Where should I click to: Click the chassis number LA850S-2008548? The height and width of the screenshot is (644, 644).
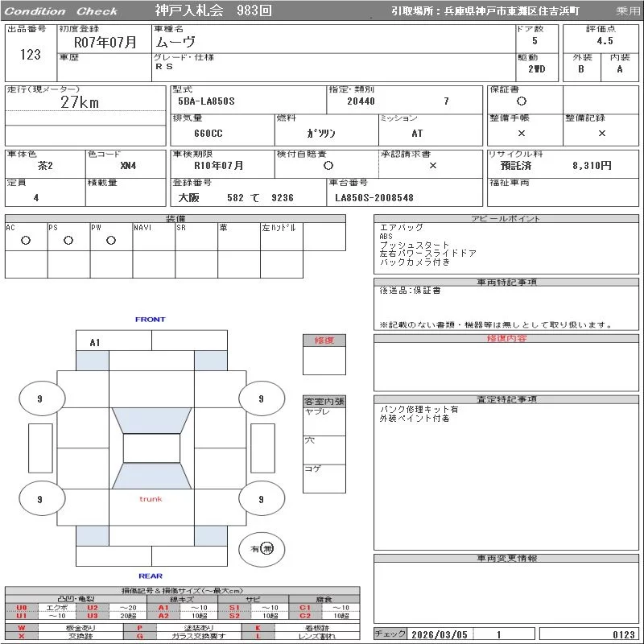pos(374,197)
